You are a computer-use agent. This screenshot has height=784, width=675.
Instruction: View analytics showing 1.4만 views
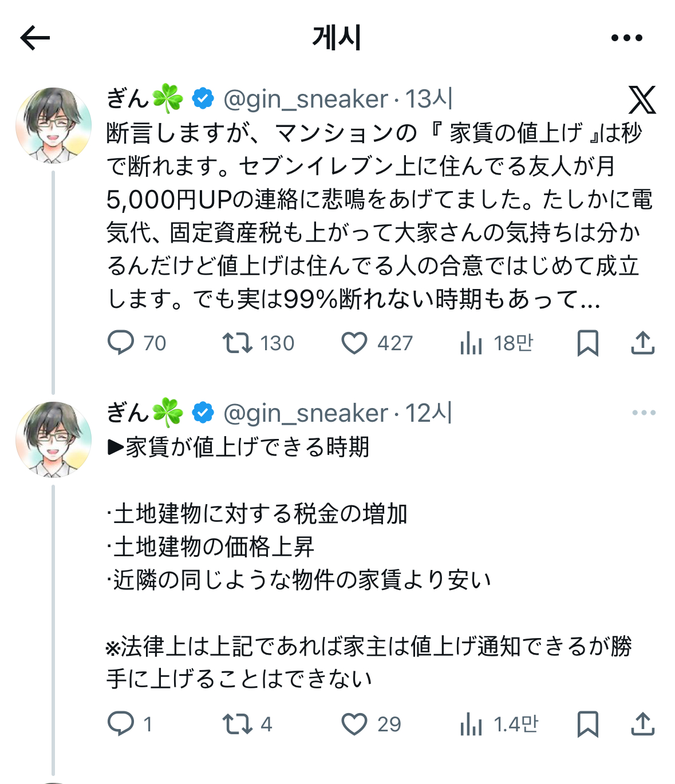(471, 724)
